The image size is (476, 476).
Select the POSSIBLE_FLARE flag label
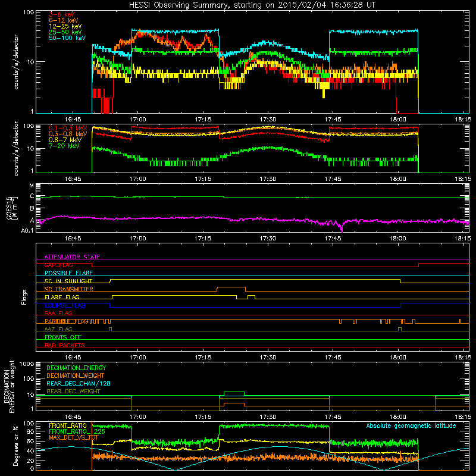coord(68,273)
